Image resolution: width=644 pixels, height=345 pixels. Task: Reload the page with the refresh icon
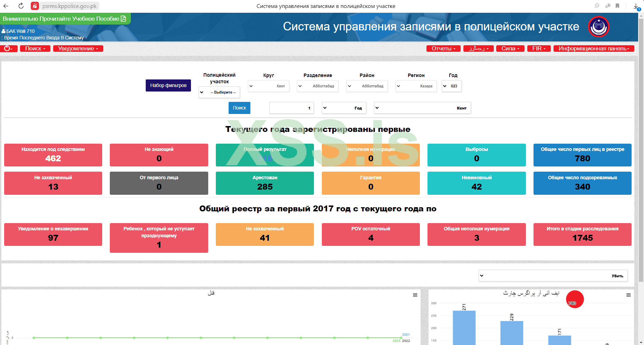[x=21, y=6]
